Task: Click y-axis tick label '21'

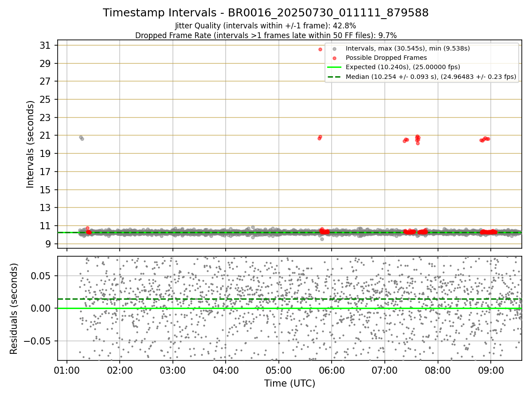Action: (45, 136)
